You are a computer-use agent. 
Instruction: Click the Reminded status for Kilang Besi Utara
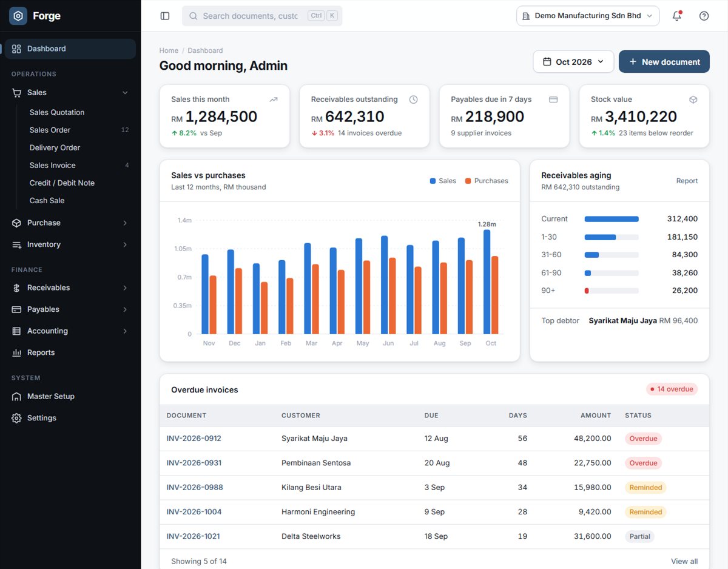click(645, 487)
